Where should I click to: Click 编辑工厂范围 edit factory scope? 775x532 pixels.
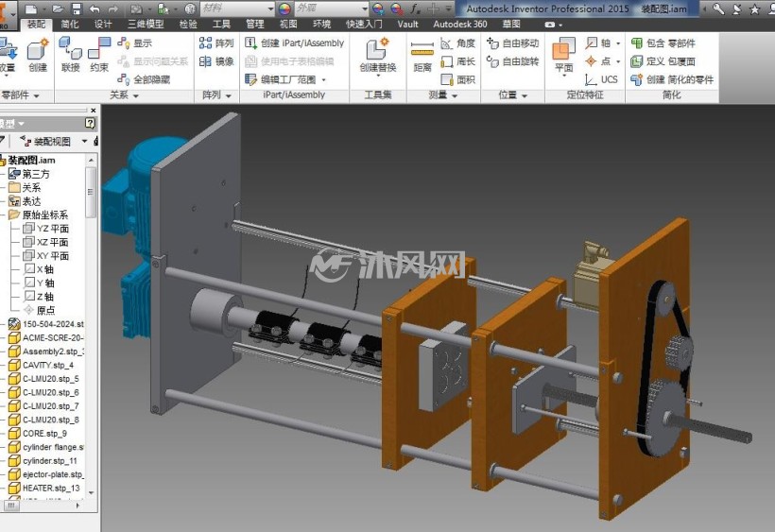(x=285, y=79)
